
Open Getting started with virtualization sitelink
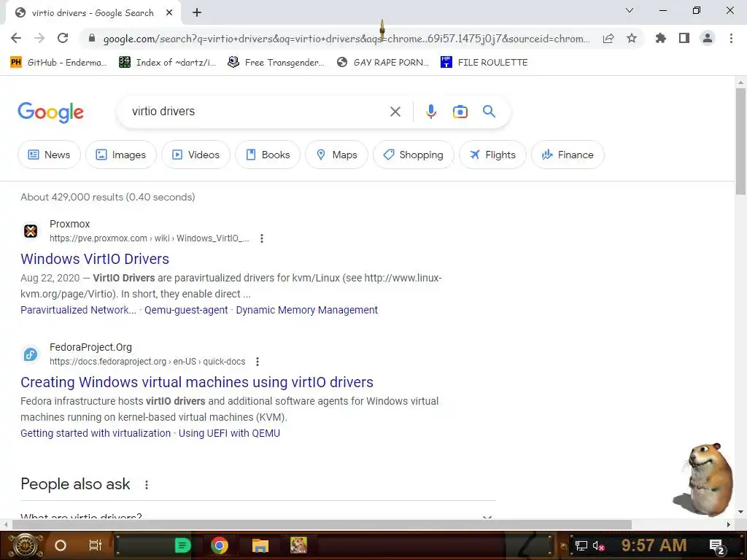point(96,433)
